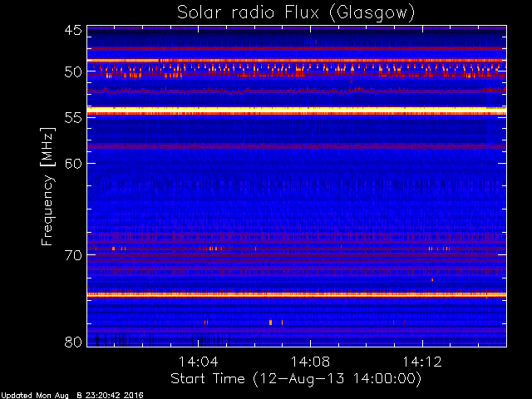Click the orange interference band just above 50 MHz
The width and height of the screenshot is (532, 399).
pyautogui.click(x=297, y=61)
